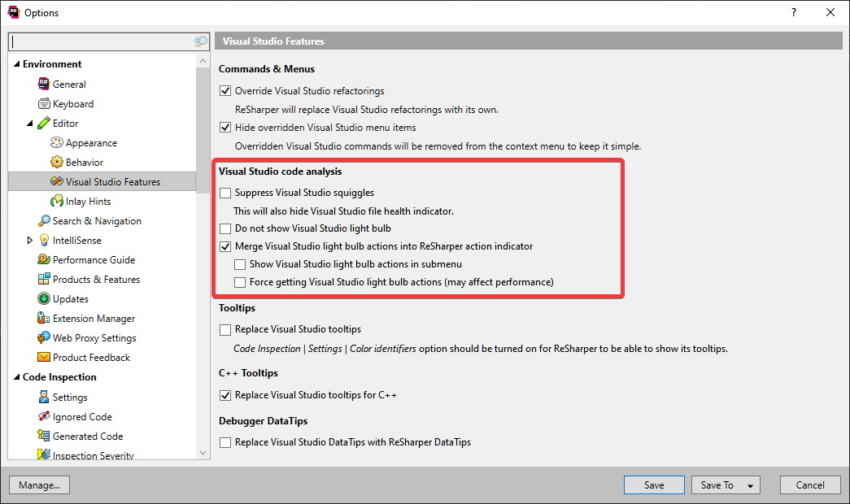Open Inlay Hints options page
Image resolution: width=850 pixels, height=504 pixels.
tap(88, 201)
